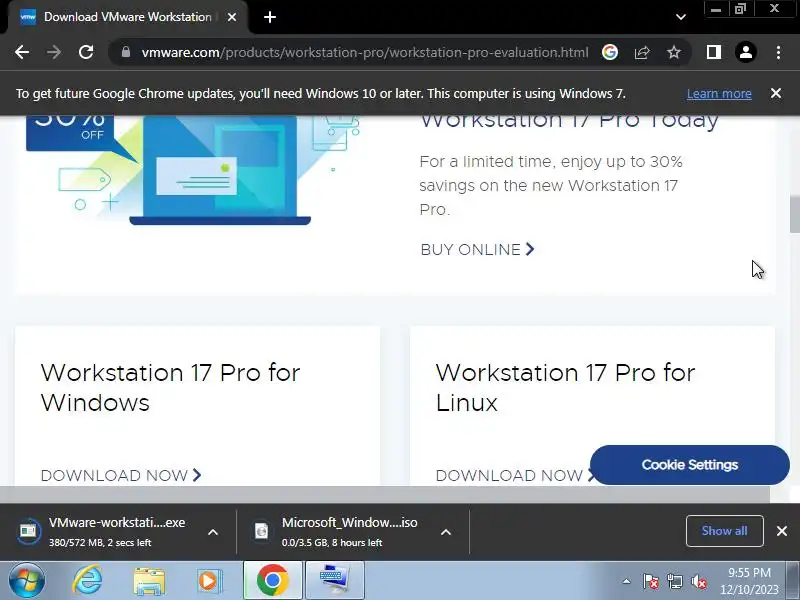Screen dimensions: 800x600
Task: Open Chrome's three-dot menu
Action: (x=778, y=52)
